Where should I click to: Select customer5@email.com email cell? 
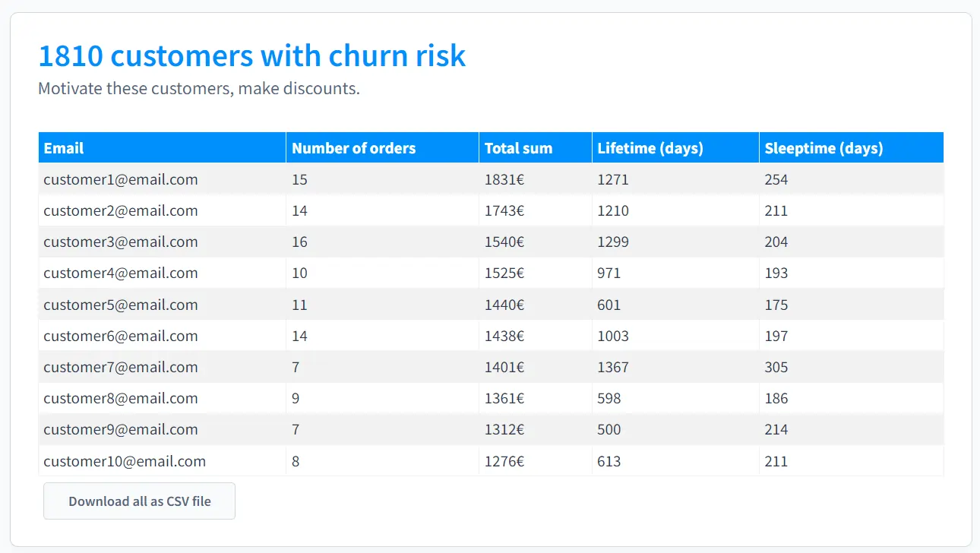coord(162,305)
